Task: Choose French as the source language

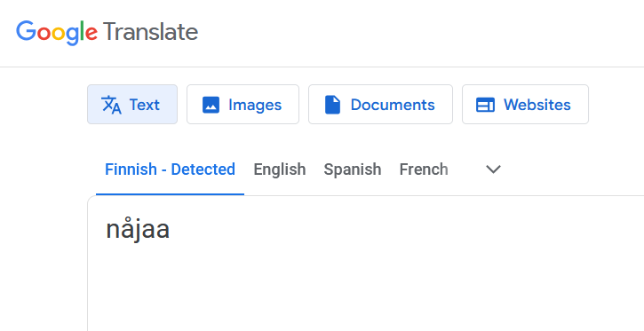Action: [424, 169]
